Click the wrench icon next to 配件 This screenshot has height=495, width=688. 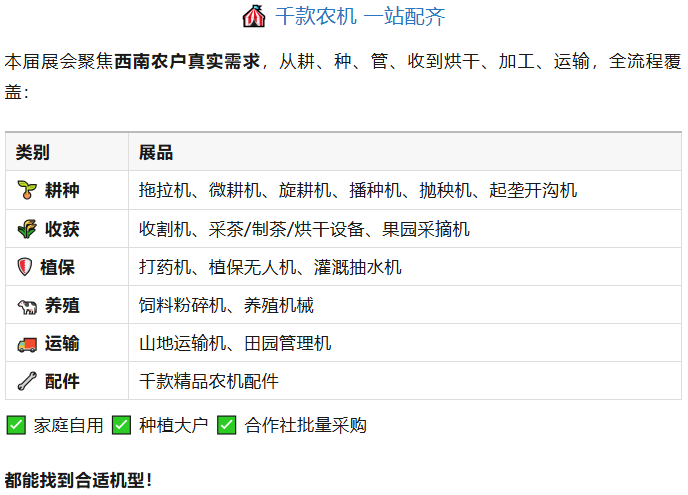click(x=27, y=381)
